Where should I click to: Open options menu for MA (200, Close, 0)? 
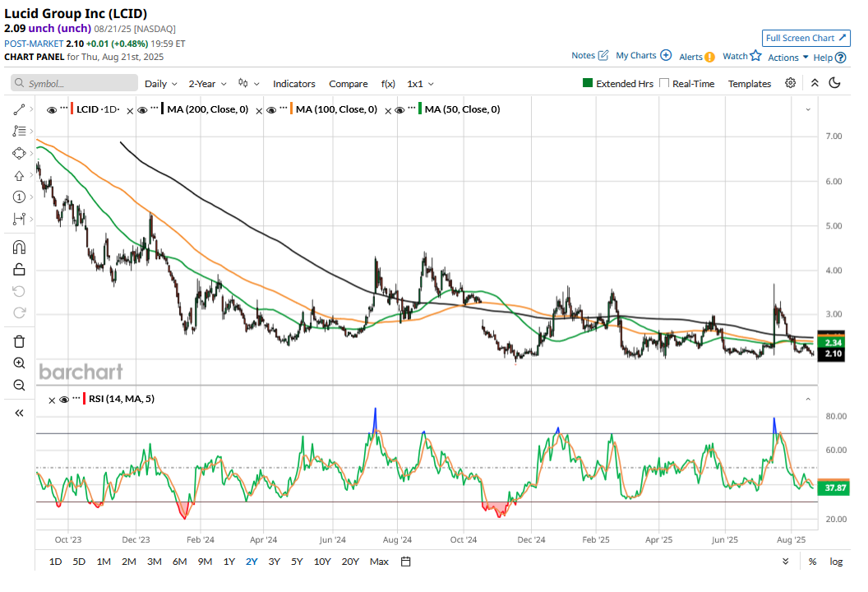click(155, 108)
